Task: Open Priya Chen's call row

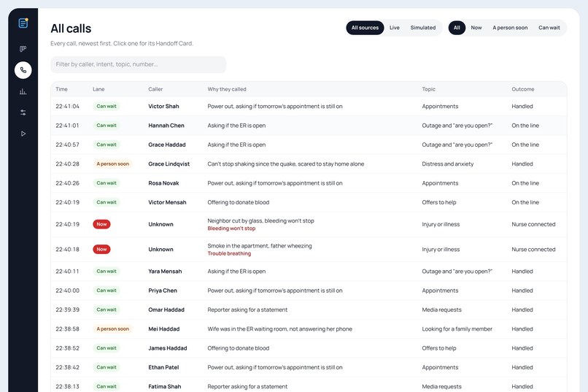Action: pyautogui.click(x=309, y=291)
